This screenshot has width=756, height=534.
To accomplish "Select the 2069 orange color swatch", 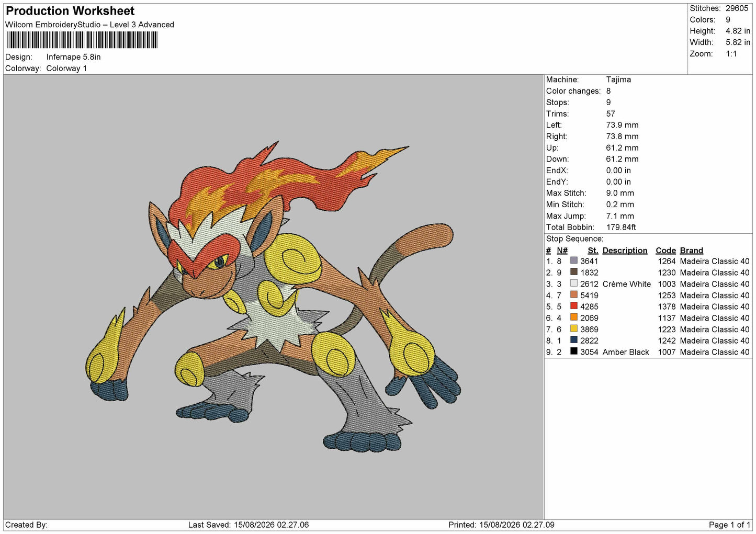I will (x=574, y=317).
